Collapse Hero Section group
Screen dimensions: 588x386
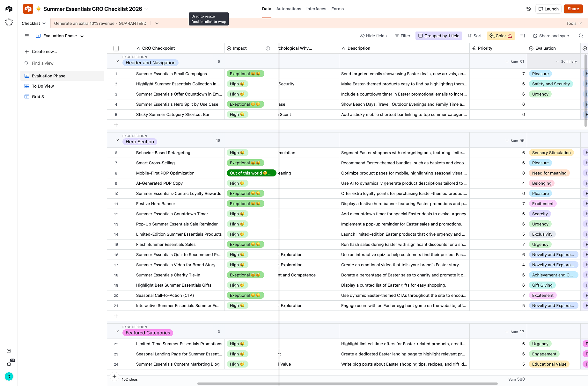pyautogui.click(x=117, y=140)
